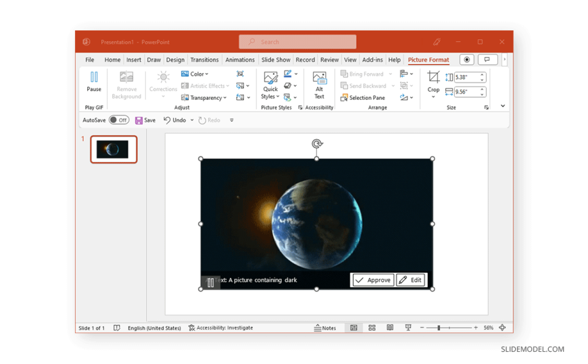The image size is (588, 364).
Task: Click Redo button
Action: click(x=210, y=120)
